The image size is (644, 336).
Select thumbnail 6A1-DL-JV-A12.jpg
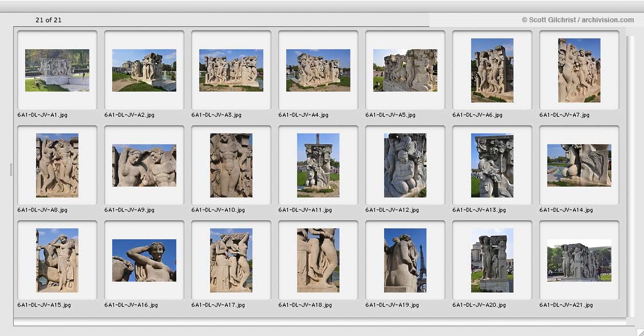[405, 165]
